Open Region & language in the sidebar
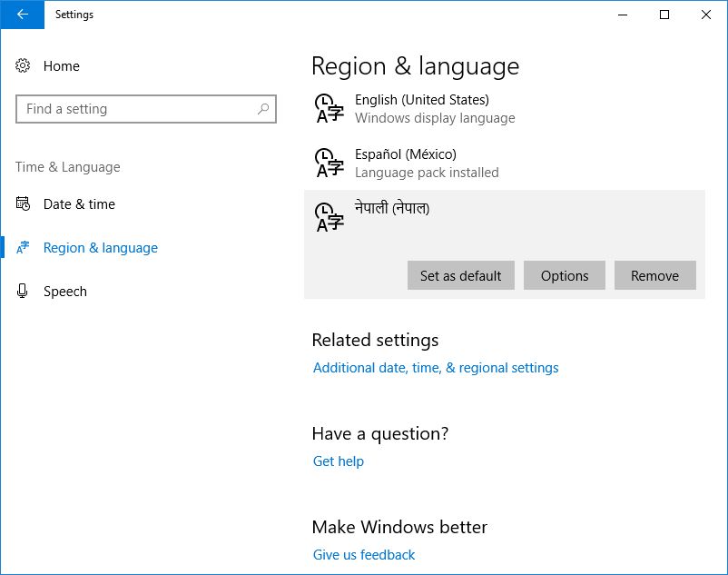This screenshot has height=575, width=728. pyautogui.click(x=100, y=248)
